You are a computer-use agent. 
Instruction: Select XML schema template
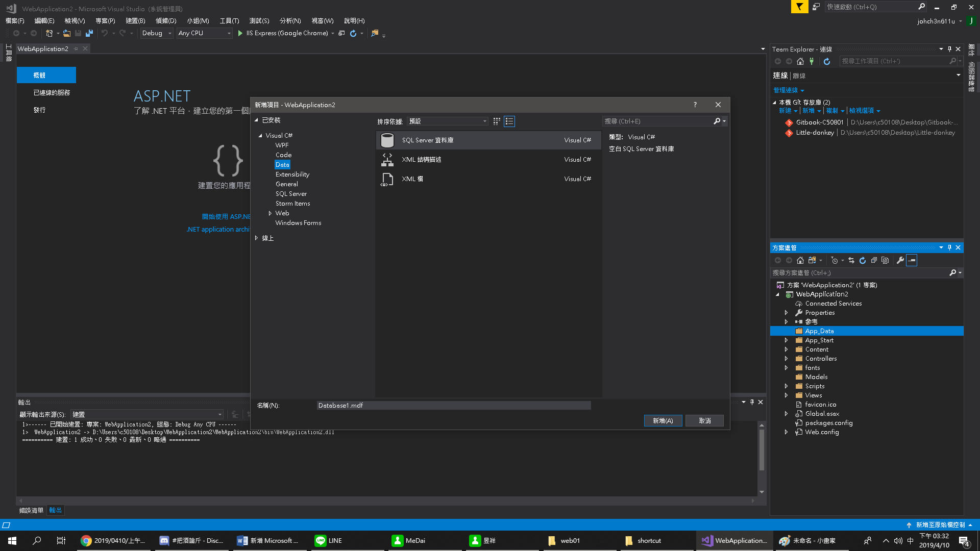click(x=488, y=160)
